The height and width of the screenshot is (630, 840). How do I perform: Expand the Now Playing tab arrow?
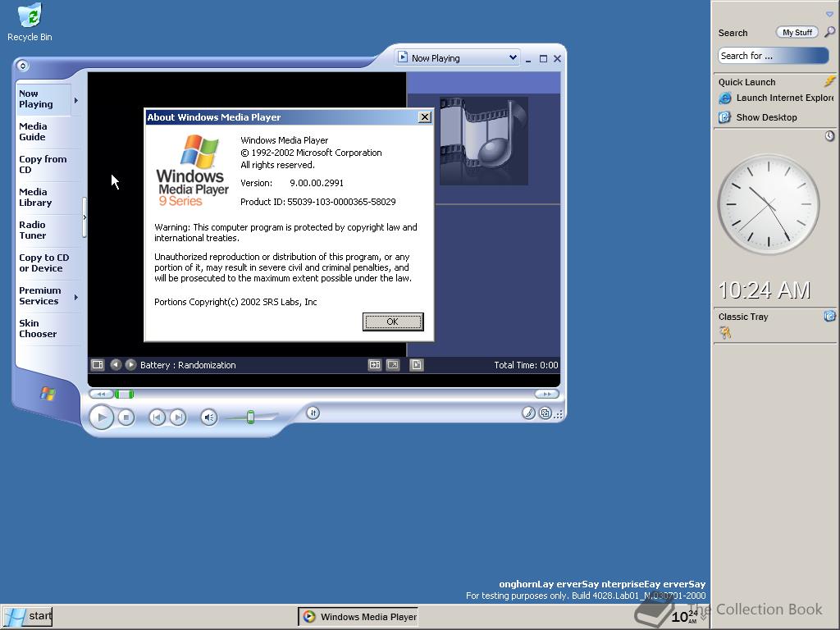point(76,100)
